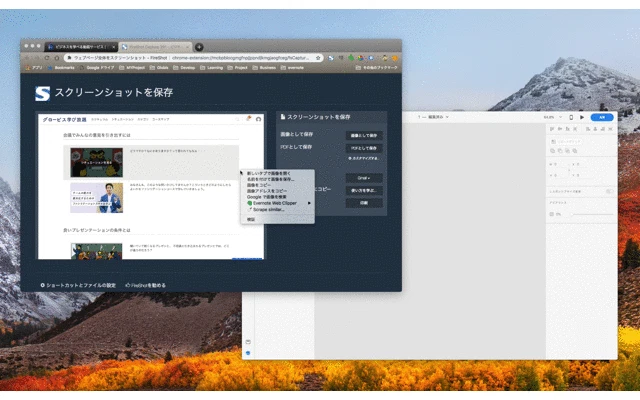This screenshot has height=400, width=640.
Task: Click the FireShot S logo beside the page title
Action: tap(42, 93)
